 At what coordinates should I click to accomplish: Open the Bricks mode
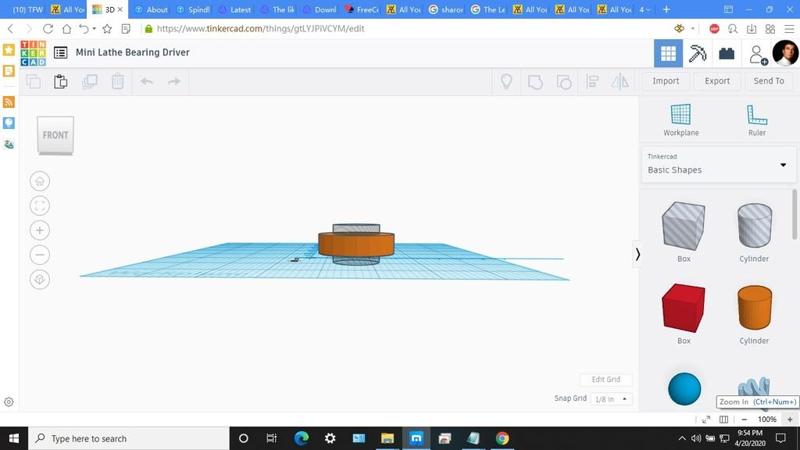(727, 54)
